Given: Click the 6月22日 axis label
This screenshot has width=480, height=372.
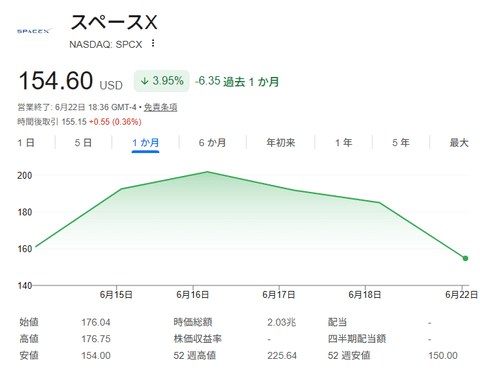Looking at the screenshot, I should (x=462, y=295).
